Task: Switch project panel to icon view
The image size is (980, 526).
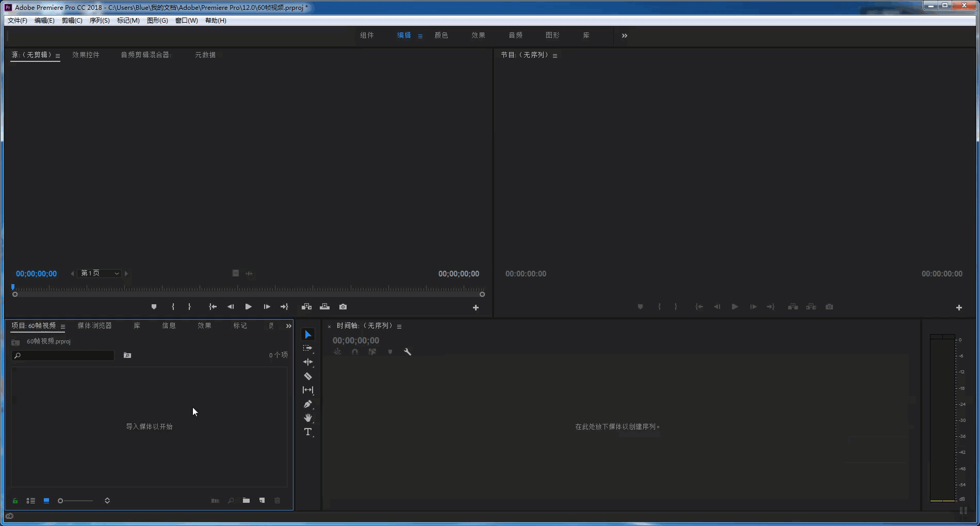Action: click(x=46, y=501)
